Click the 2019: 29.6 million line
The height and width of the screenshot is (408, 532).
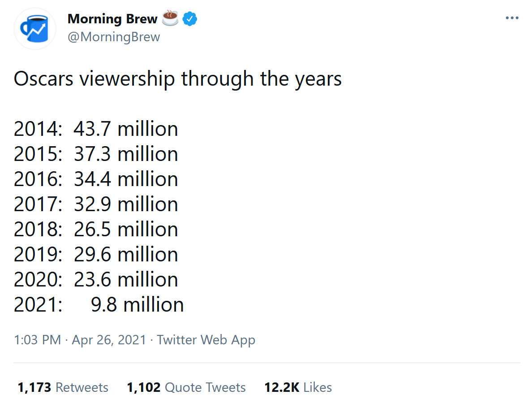[96, 255]
